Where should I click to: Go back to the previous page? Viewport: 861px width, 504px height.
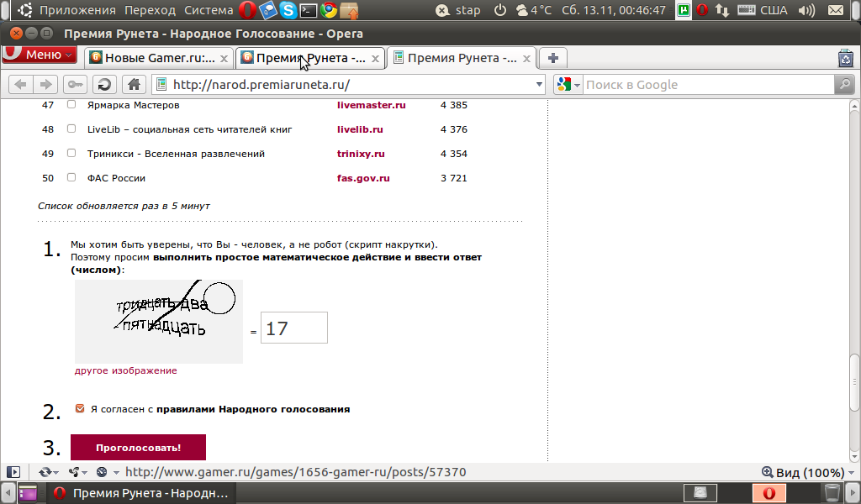[20, 85]
